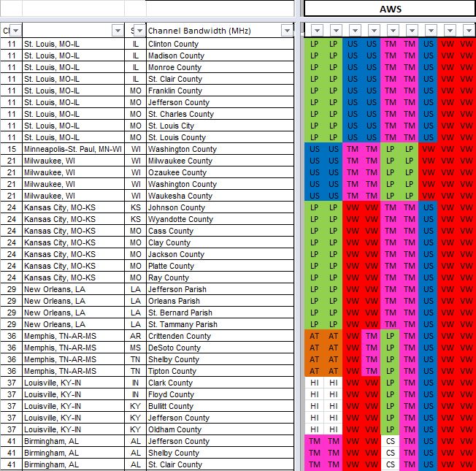This screenshot has width=476, height=471.
Task: Select the Clinton County cell
Action: coord(220,44)
